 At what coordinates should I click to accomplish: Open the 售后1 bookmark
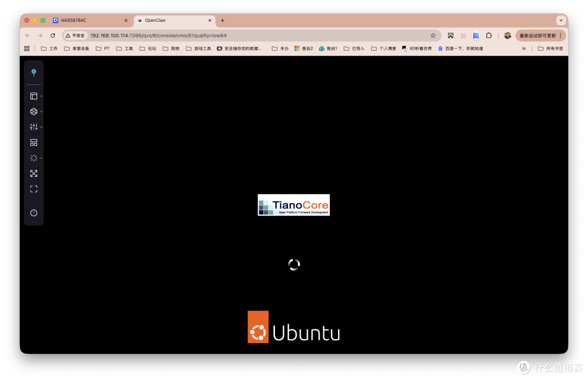(328, 48)
